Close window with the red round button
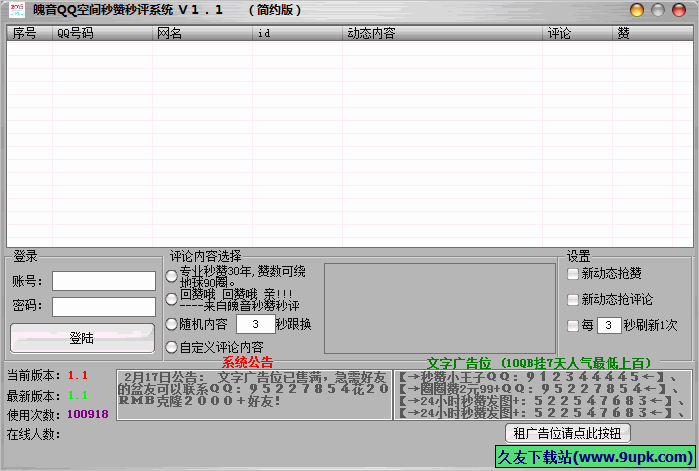699x471 pixels. pos(679,10)
